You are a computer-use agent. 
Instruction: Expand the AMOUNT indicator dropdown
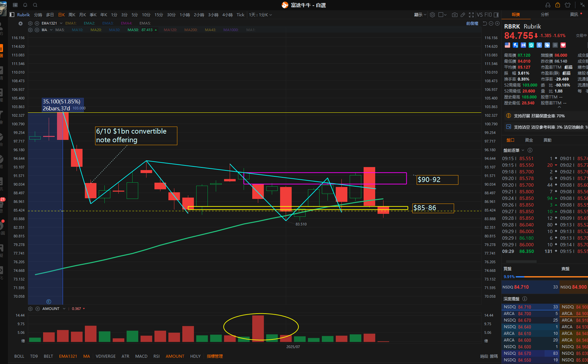point(64,309)
